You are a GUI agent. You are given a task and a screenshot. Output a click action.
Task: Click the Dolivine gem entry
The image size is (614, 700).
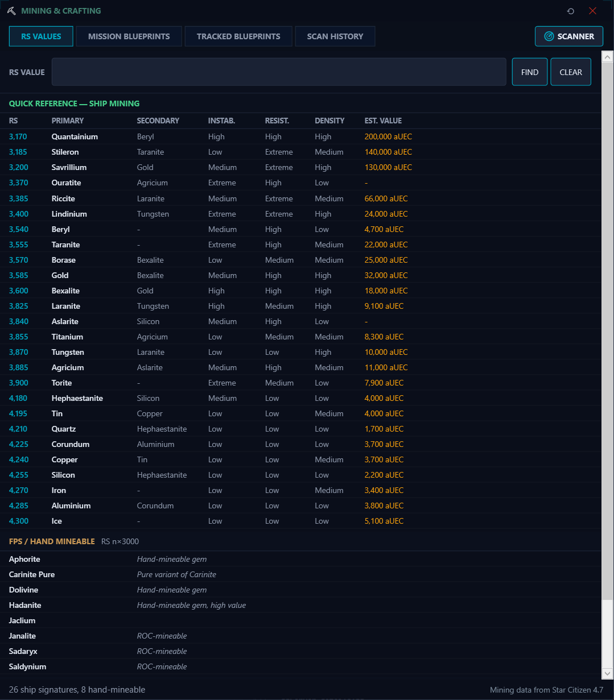pos(24,590)
